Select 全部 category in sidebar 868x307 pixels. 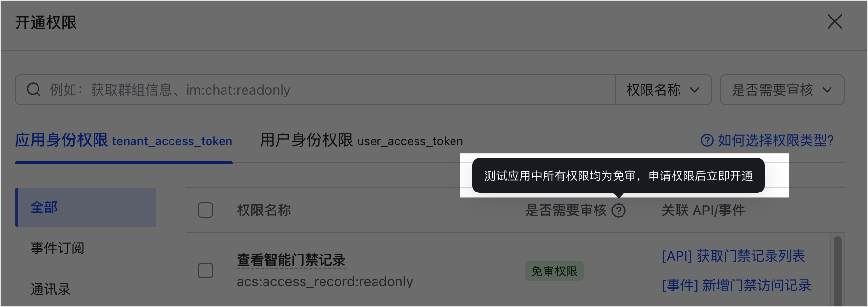(86, 207)
